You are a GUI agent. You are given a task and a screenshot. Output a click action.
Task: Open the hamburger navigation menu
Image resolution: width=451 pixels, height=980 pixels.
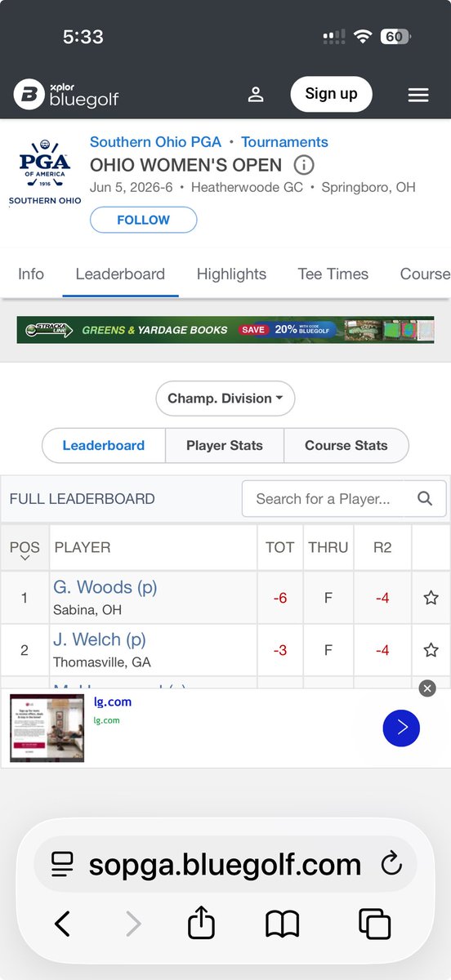pos(418,96)
